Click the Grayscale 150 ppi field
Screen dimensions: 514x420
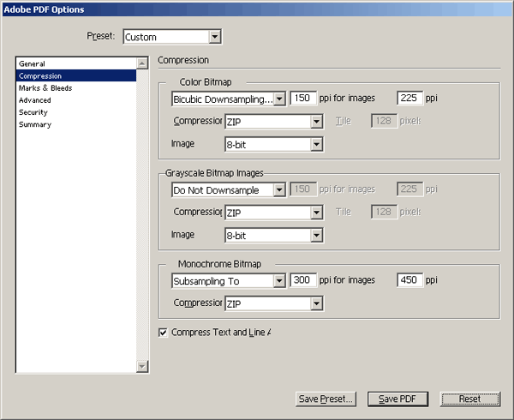[303, 189]
